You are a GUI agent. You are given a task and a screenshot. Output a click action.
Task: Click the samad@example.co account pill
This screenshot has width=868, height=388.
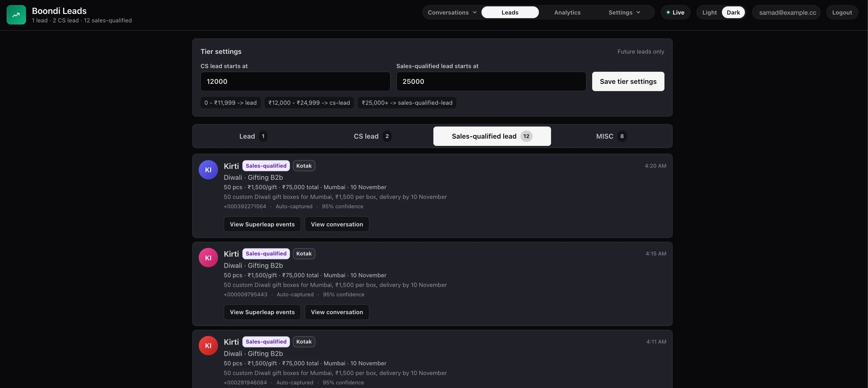coord(786,12)
